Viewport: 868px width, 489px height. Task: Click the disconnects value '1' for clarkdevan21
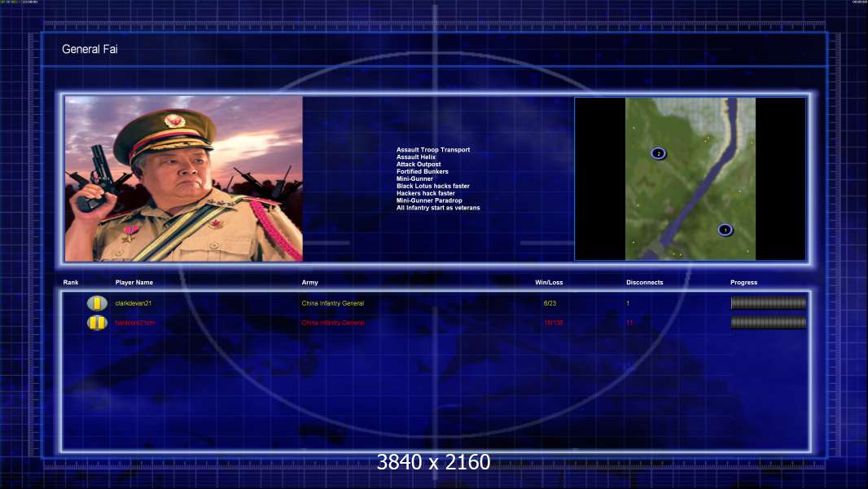tap(628, 303)
